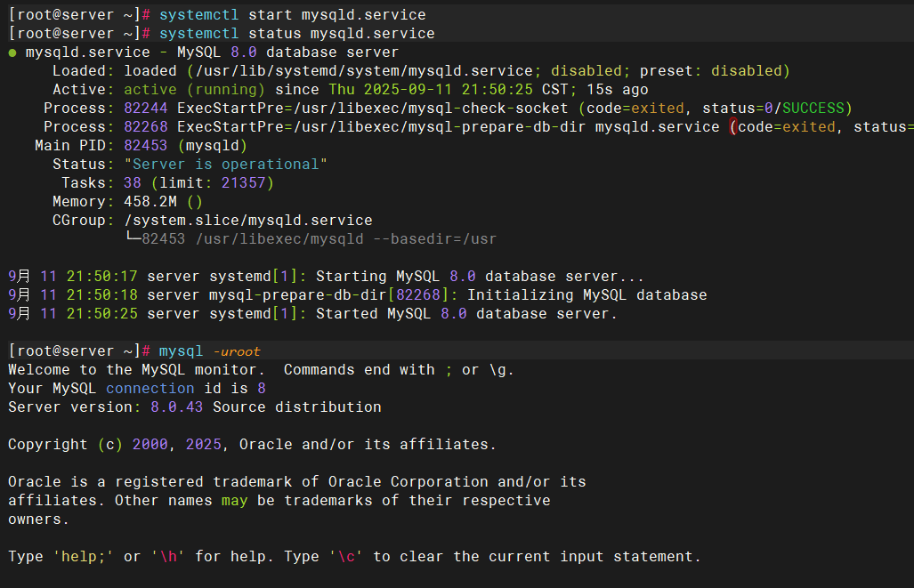Click the '/usr/libexec/mysqld --basedir=/usr' line
Image resolution: width=914 pixels, height=588 pixels.
coord(346,239)
